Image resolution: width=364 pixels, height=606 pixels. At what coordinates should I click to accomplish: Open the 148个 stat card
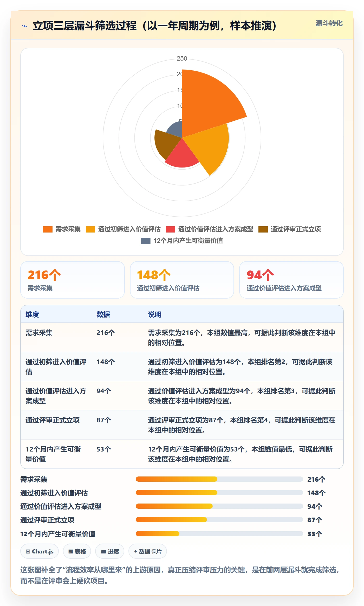coord(182,280)
